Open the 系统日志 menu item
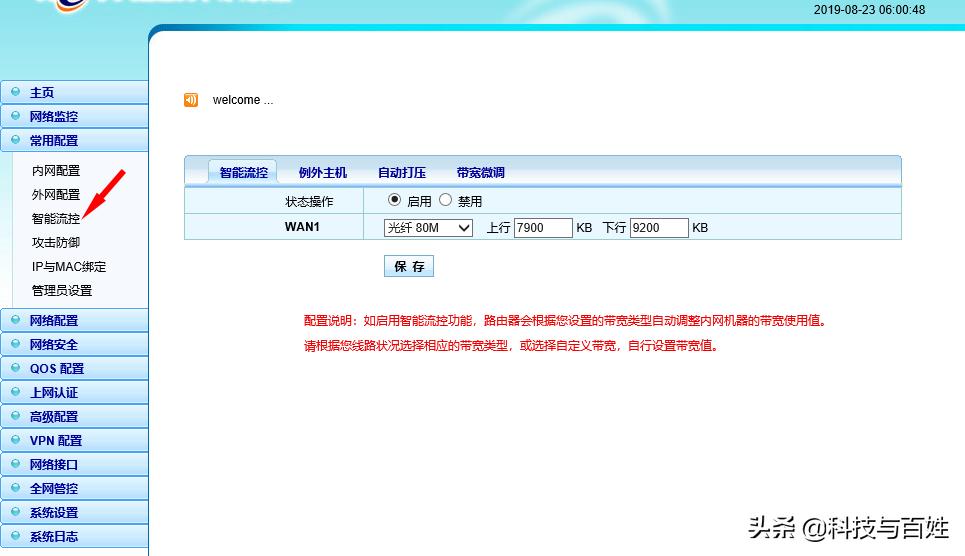This screenshot has height=556, width=965. (x=74, y=536)
